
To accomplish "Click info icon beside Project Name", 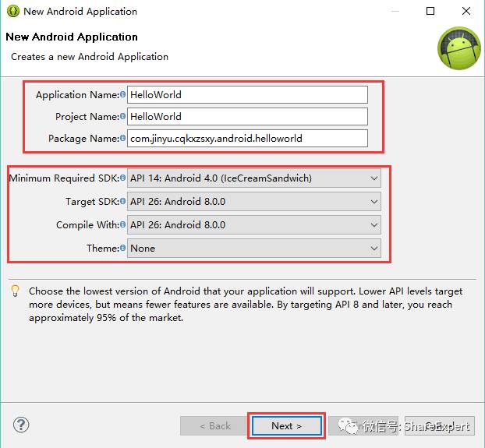I will click(x=122, y=116).
